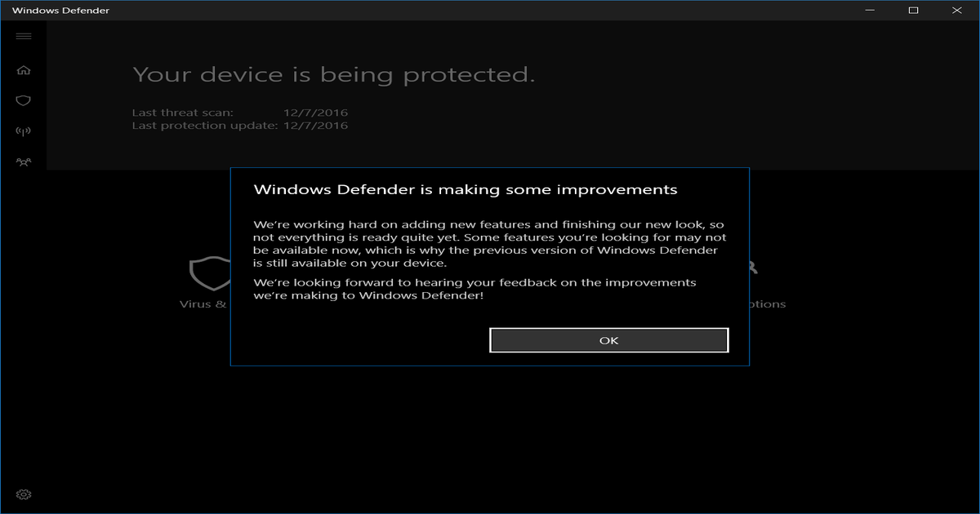
Task: Open the navigation hamburger menu
Action: 24,36
